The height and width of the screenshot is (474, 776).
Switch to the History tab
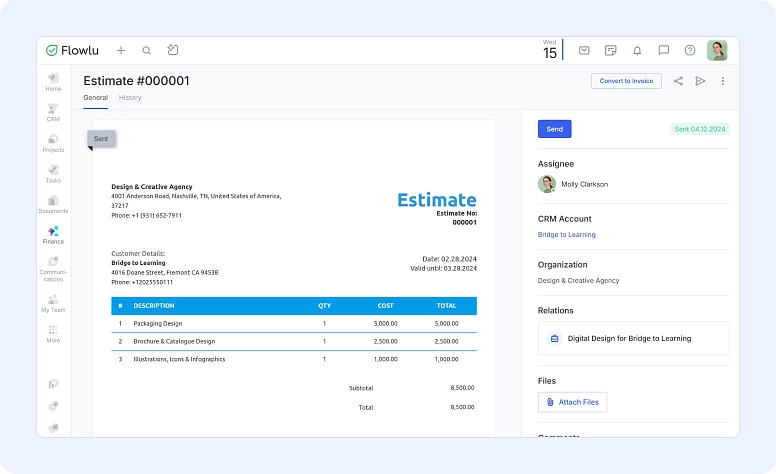point(130,98)
